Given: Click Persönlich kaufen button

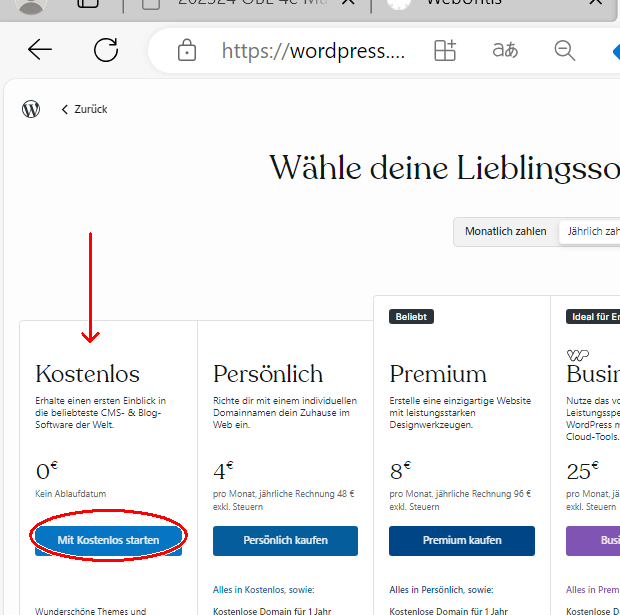Looking at the screenshot, I should 285,540.
